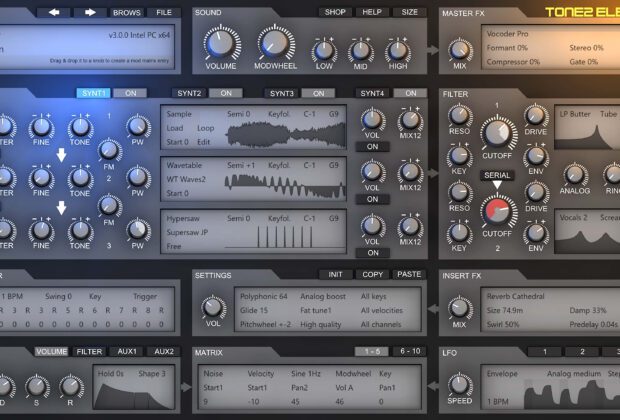Click the HELP button
Screen dimensions: 620x420
pos(372,12)
